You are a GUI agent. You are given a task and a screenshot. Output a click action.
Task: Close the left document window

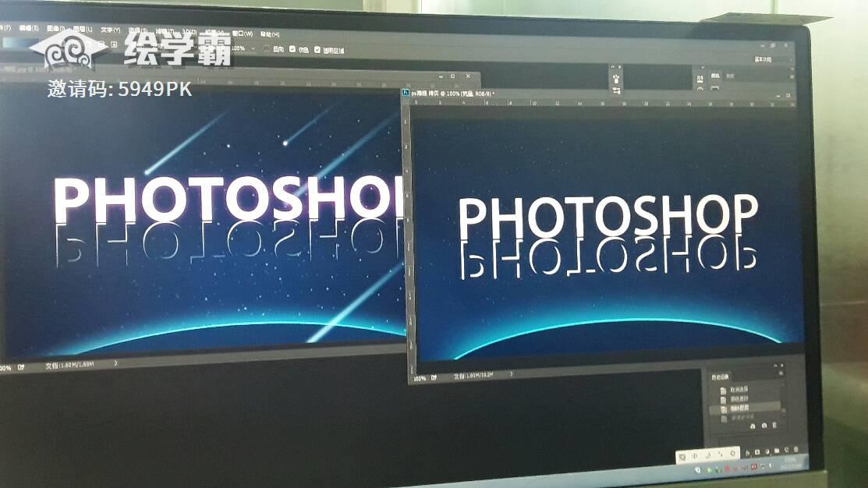(468, 76)
